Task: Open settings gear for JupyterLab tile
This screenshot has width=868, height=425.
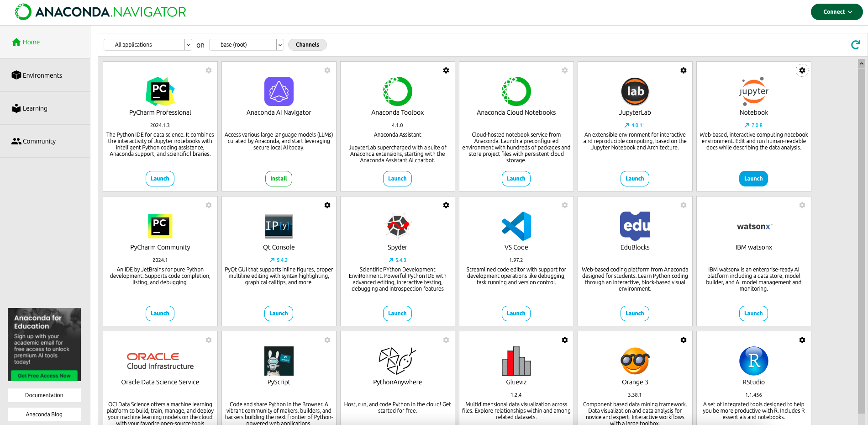Action: click(x=684, y=70)
